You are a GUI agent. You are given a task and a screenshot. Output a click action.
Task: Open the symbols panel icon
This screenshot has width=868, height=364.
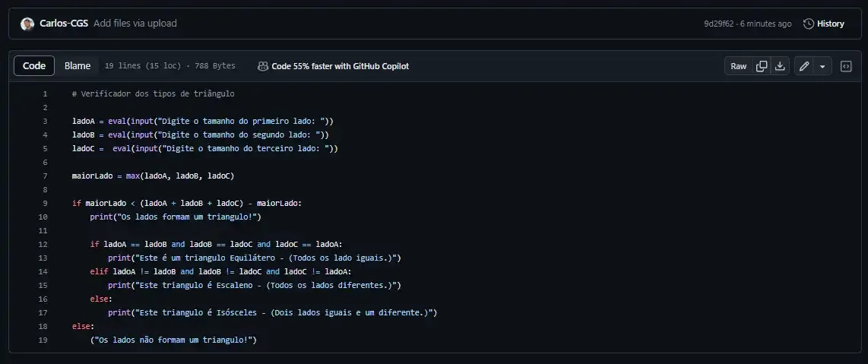click(x=845, y=66)
